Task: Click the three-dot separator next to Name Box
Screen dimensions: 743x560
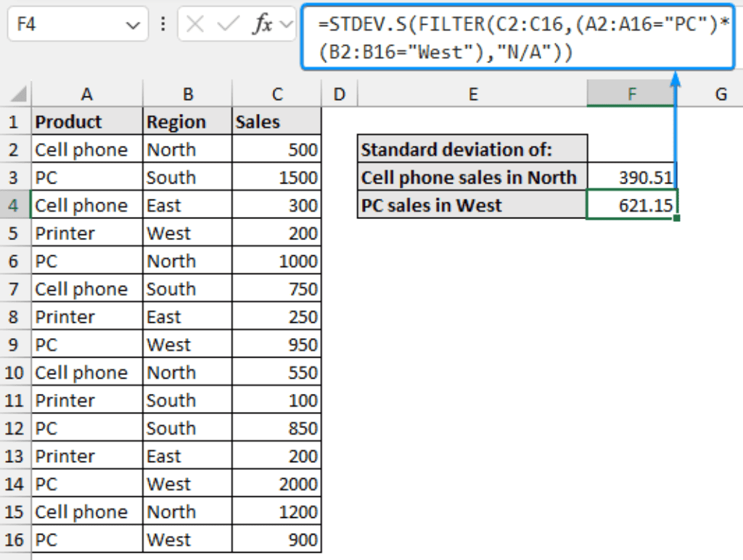Action: pyautogui.click(x=163, y=23)
